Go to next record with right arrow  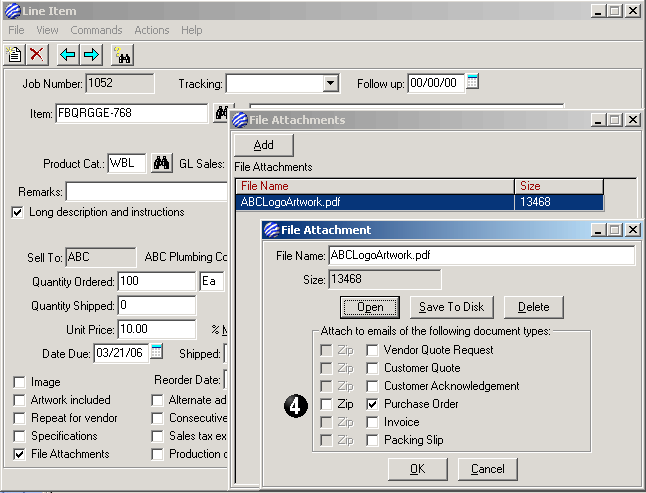tap(91, 54)
